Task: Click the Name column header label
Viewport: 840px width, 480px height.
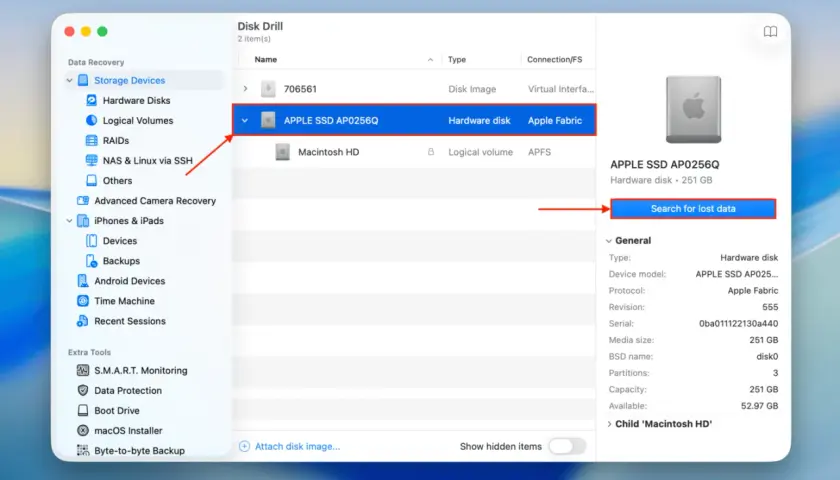Action: click(x=266, y=59)
